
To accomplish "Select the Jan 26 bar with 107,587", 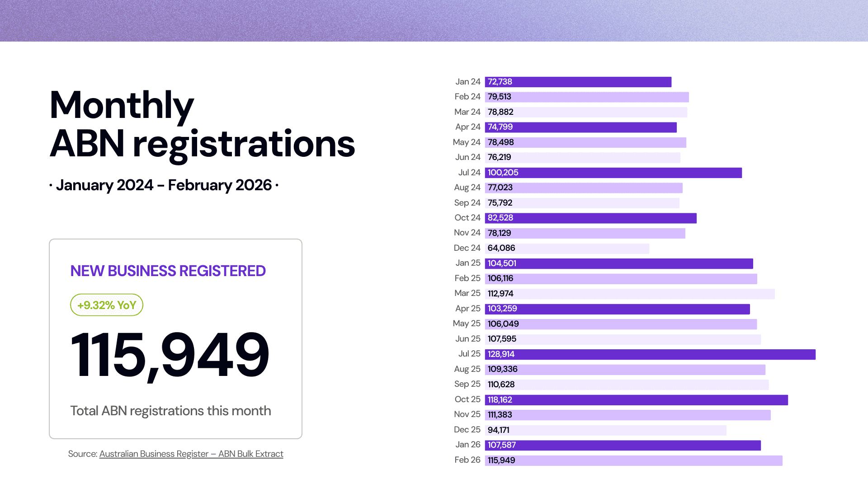I will pos(623,445).
